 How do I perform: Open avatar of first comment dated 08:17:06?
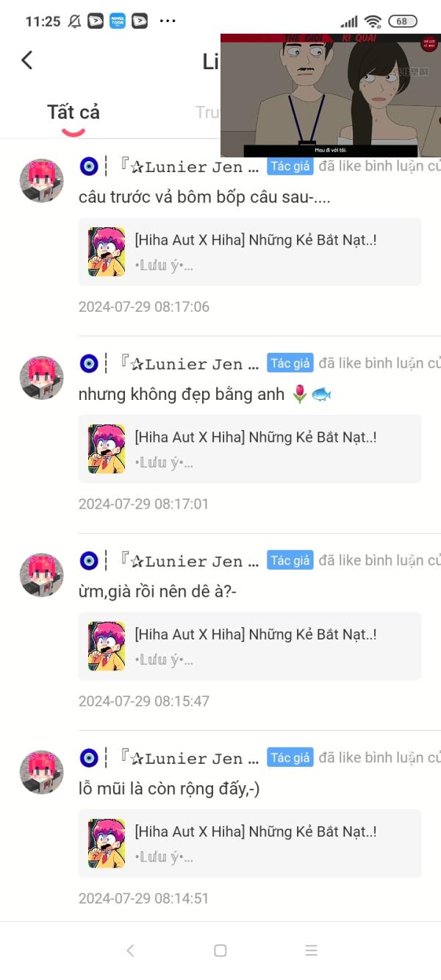tap(41, 180)
